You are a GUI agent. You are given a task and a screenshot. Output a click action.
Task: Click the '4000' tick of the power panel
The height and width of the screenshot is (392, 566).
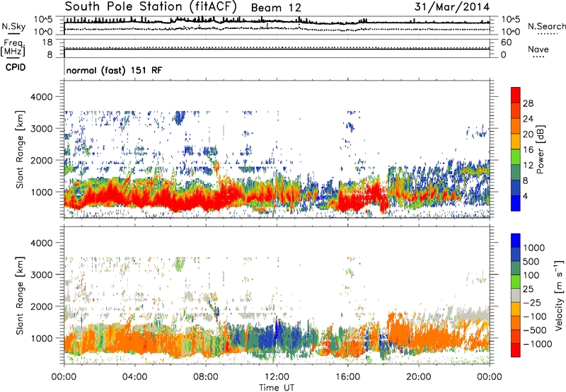click(x=41, y=97)
